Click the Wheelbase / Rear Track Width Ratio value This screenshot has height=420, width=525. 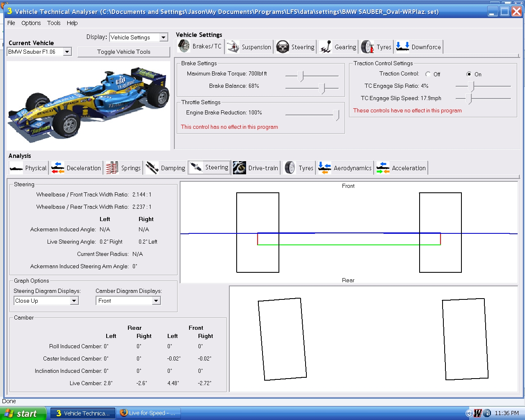[x=142, y=207]
